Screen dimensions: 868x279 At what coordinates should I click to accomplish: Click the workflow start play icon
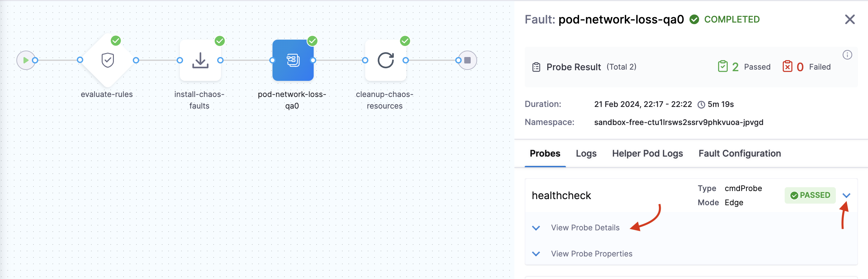(x=26, y=60)
